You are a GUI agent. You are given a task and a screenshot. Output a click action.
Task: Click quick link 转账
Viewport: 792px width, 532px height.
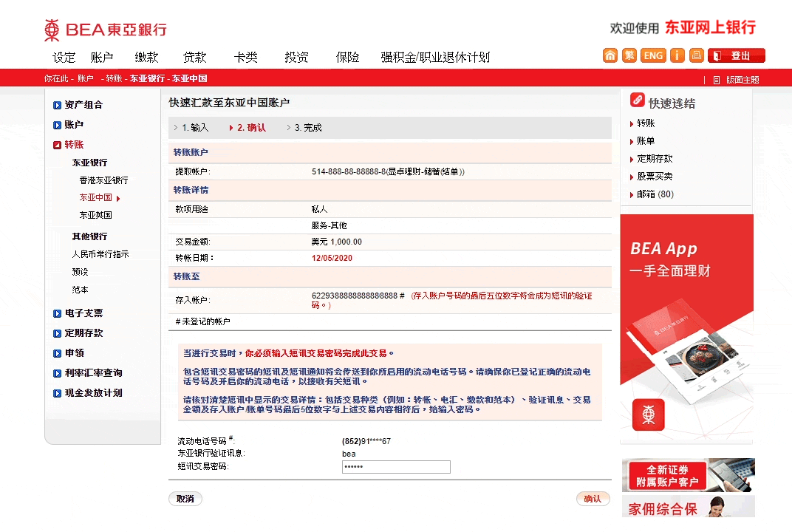tap(646, 123)
